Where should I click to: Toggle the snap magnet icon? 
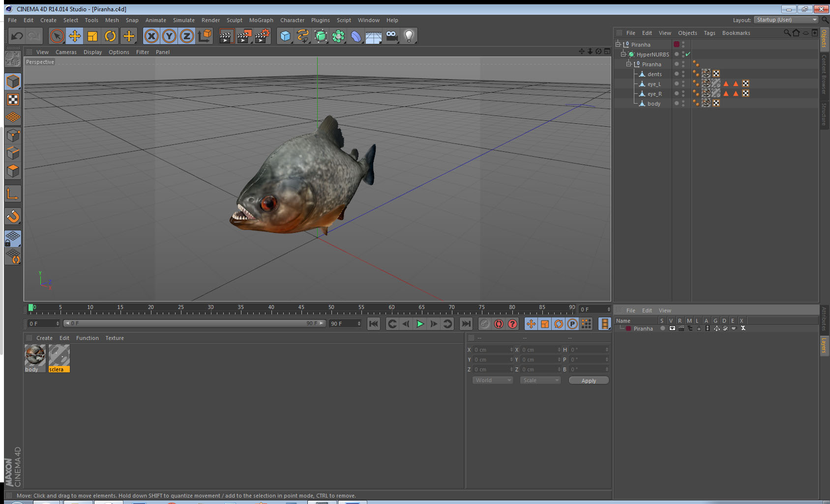pyautogui.click(x=13, y=216)
